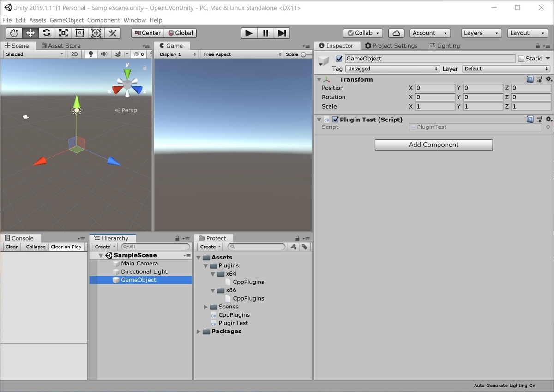554x392 pixels.
Task: Toggle Center pivot mode
Action: point(147,33)
